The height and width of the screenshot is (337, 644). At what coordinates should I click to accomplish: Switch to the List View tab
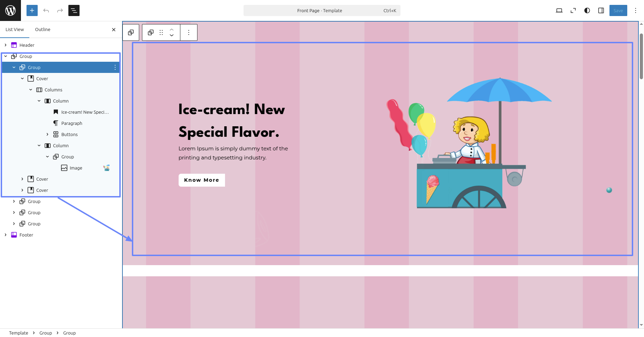(15, 30)
